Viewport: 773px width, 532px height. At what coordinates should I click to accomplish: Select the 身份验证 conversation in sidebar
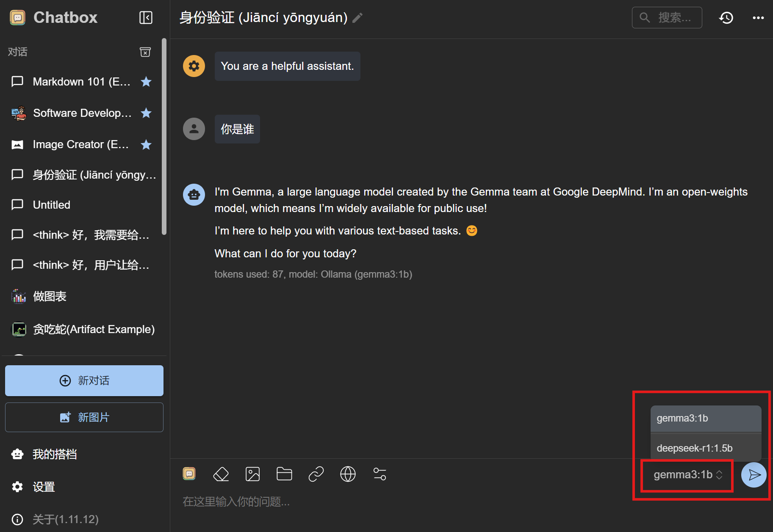click(81, 174)
